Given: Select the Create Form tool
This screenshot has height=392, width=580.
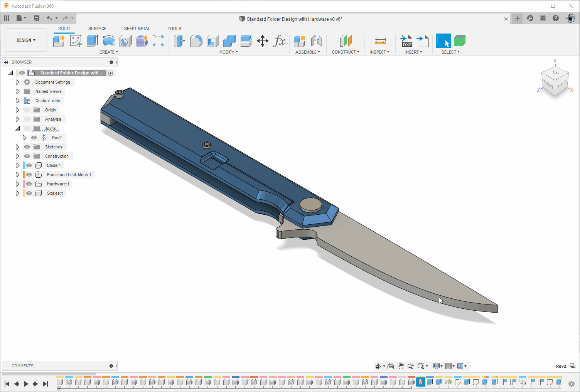Looking at the screenshot, I should [142, 41].
